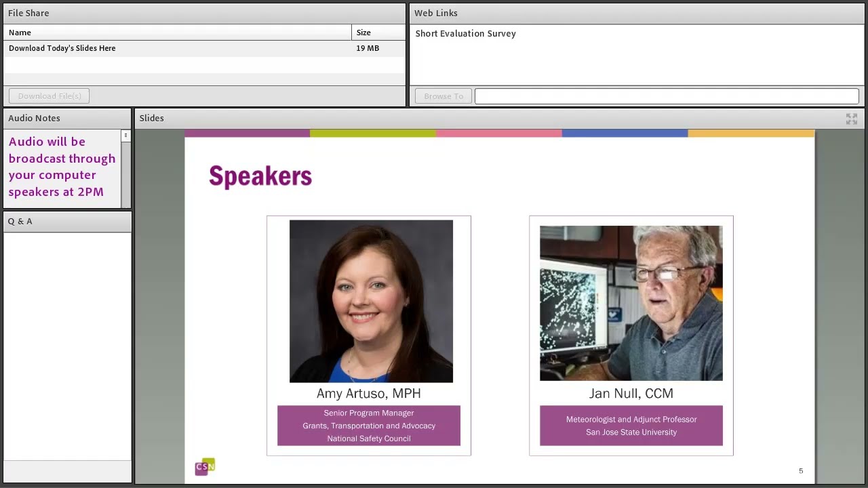Viewport: 868px width, 488px height.
Task: Click the CSN logo on the slide
Action: [205, 466]
